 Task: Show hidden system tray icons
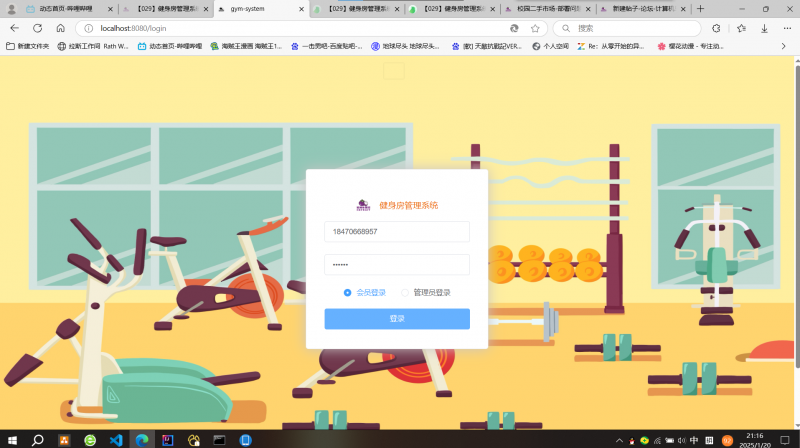click(619, 440)
